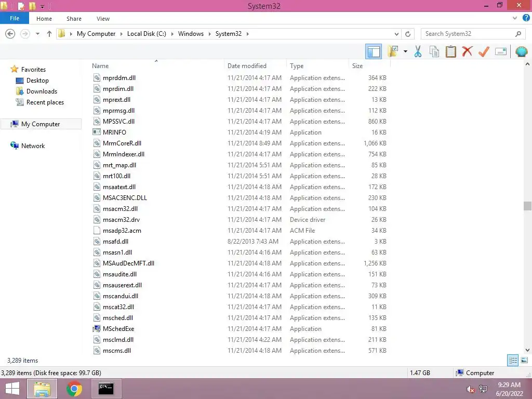Click the scroll down arrow
The width and height of the screenshot is (532, 399).
(x=527, y=350)
